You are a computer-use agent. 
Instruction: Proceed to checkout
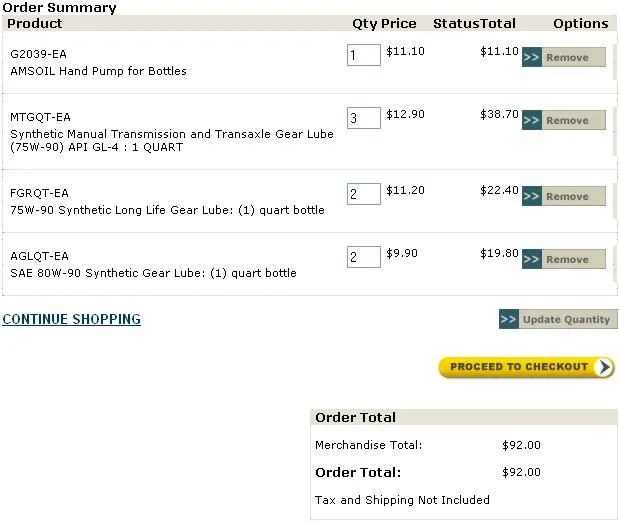pyautogui.click(x=518, y=367)
